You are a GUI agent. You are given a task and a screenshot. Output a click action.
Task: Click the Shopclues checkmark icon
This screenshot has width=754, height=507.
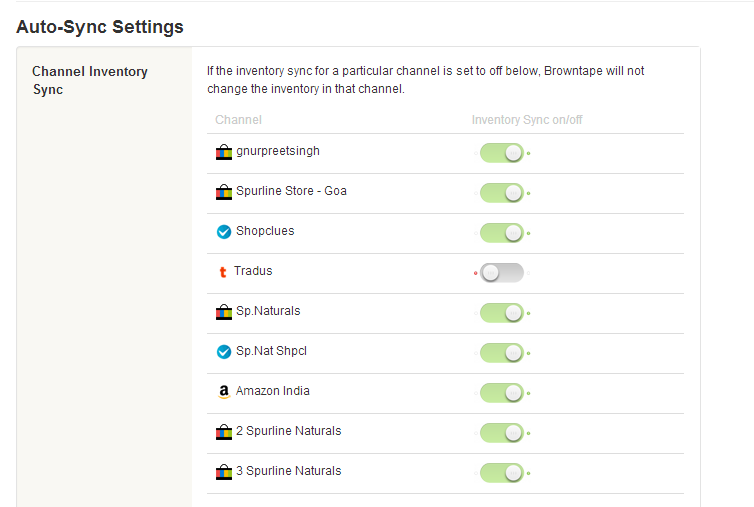224,232
